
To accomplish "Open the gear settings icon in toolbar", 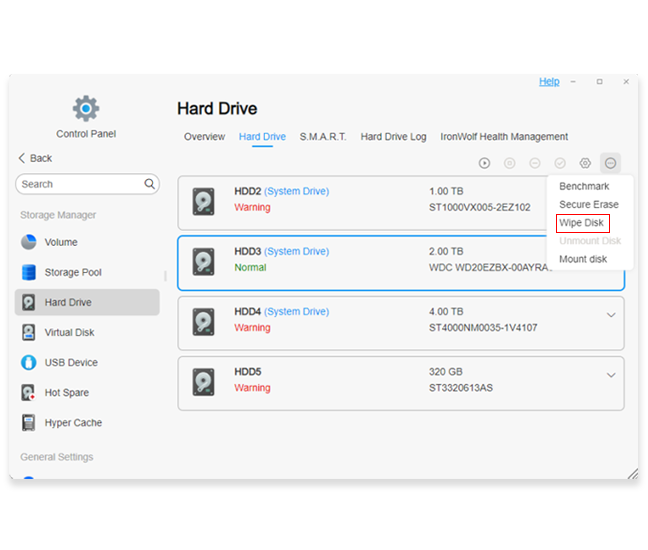I will click(x=585, y=163).
